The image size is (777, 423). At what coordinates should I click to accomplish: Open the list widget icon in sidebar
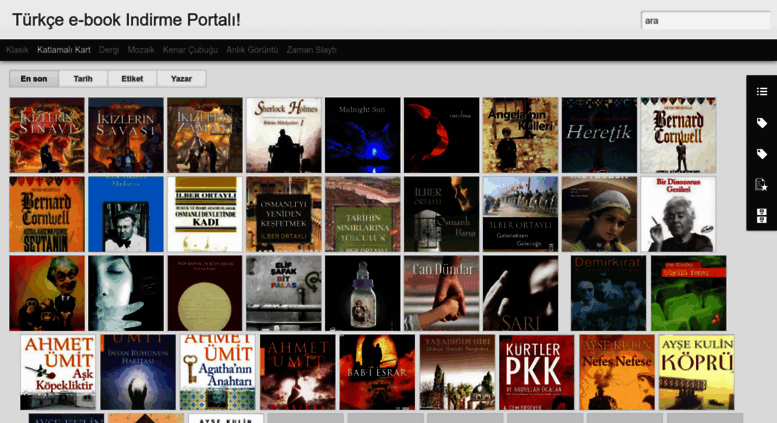tap(761, 92)
